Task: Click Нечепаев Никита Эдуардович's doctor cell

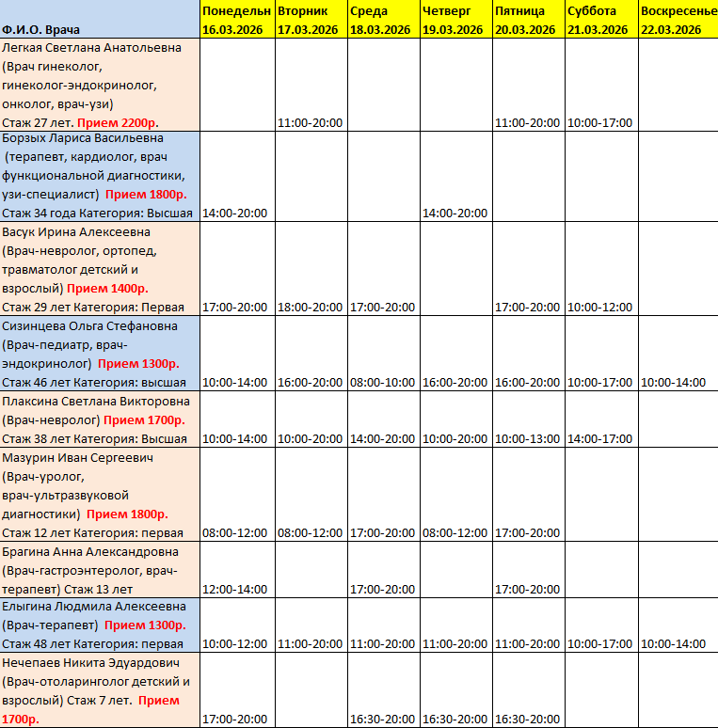Action: pos(100,690)
